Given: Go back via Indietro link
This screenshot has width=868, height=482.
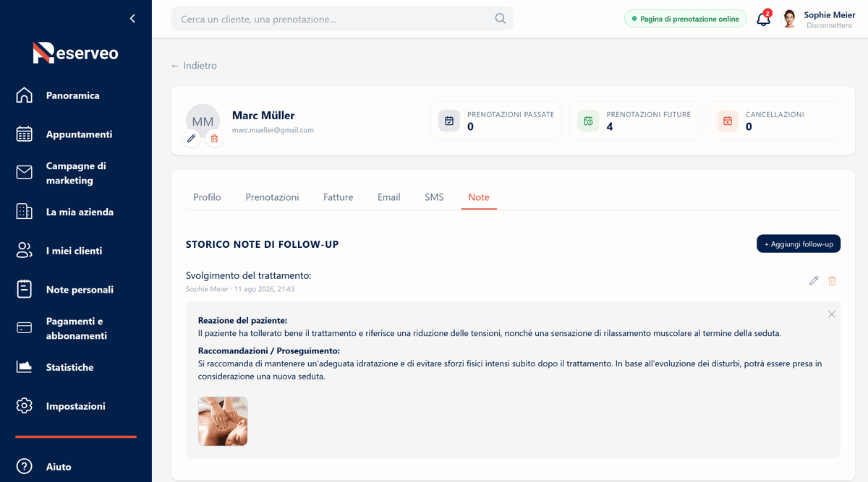Looking at the screenshot, I should tap(194, 66).
